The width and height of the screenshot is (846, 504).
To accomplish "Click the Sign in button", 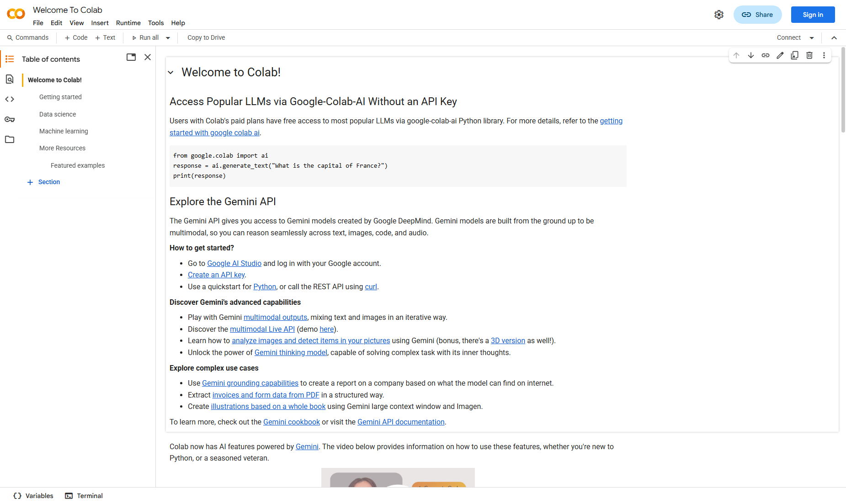I will 813,15.
